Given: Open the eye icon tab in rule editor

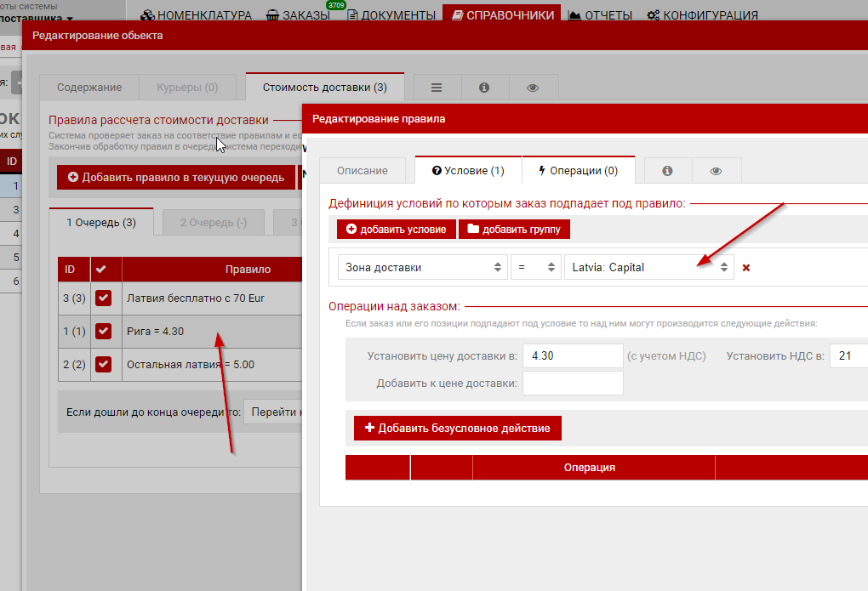Looking at the screenshot, I should [x=716, y=171].
